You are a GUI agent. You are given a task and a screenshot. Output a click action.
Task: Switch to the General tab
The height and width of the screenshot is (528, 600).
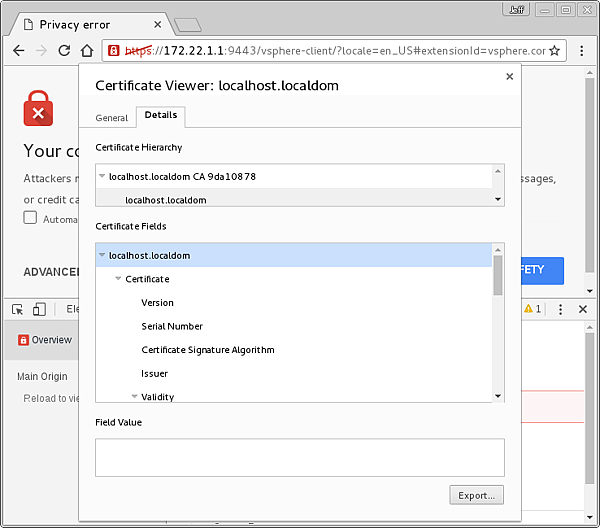(111, 118)
